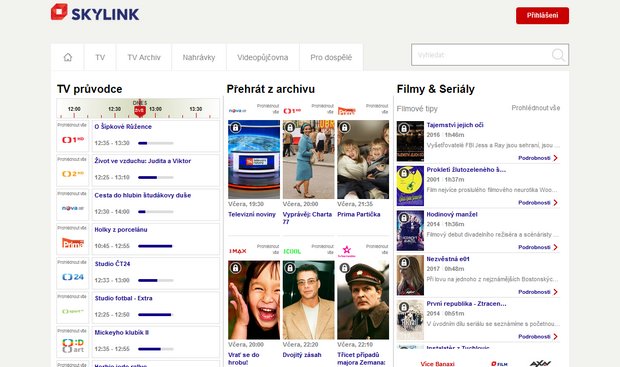Select ČT24 channel logo in guide
The width and height of the screenshot is (620, 367).
[x=73, y=277]
